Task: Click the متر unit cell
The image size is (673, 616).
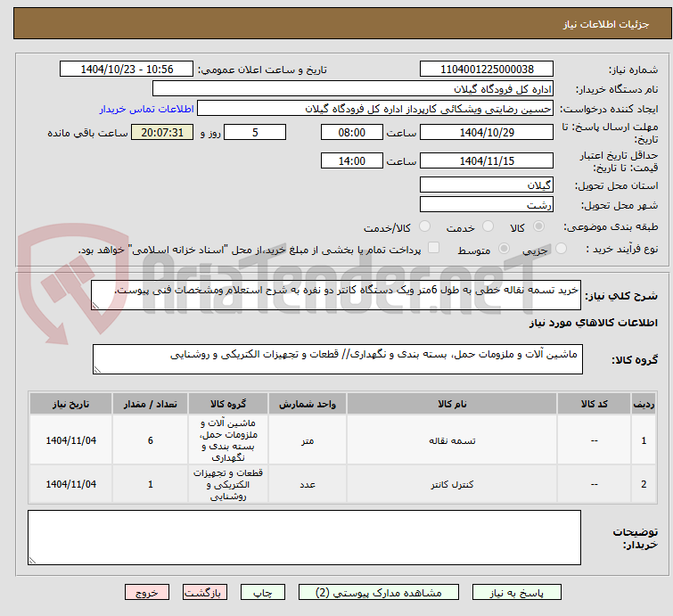Action: coord(308,440)
